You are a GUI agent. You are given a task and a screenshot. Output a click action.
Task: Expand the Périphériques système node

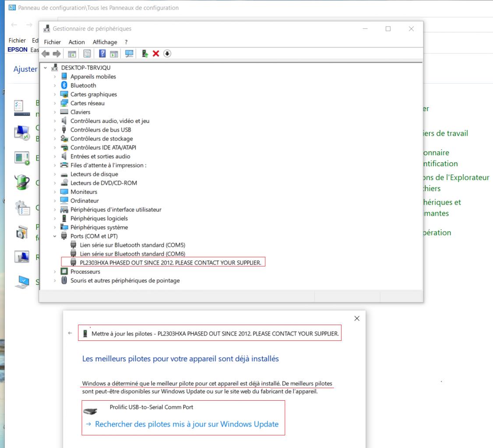tap(55, 227)
